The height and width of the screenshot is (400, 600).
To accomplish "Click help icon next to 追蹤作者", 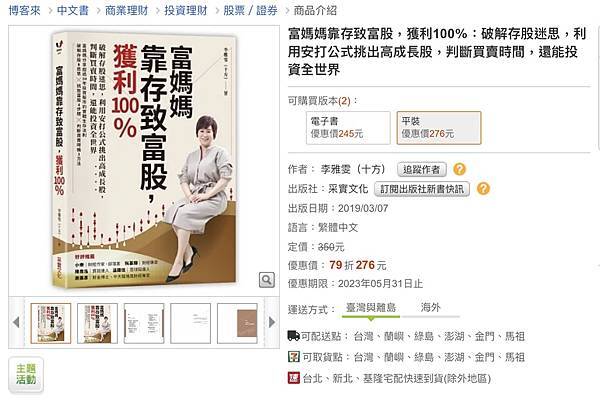I will click(x=460, y=169).
